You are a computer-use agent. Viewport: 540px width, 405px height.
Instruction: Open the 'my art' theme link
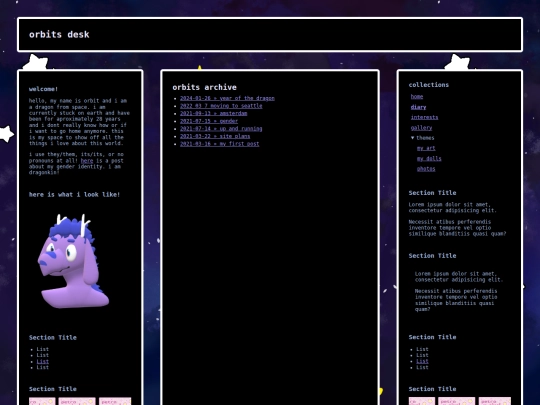click(426, 148)
